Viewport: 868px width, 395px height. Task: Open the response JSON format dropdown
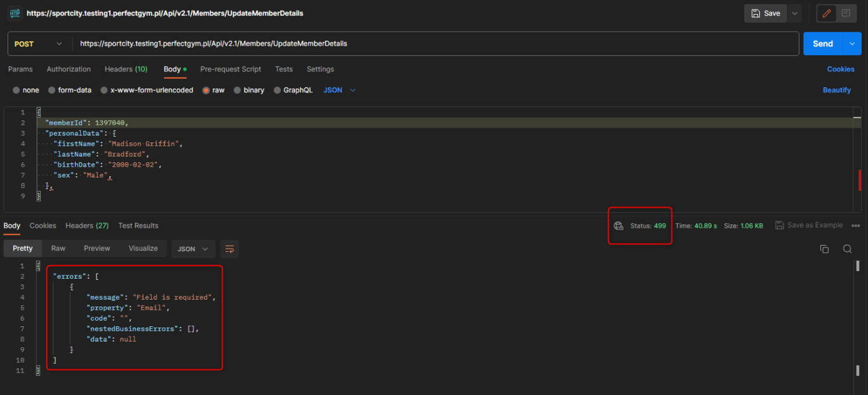[x=193, y=249]
